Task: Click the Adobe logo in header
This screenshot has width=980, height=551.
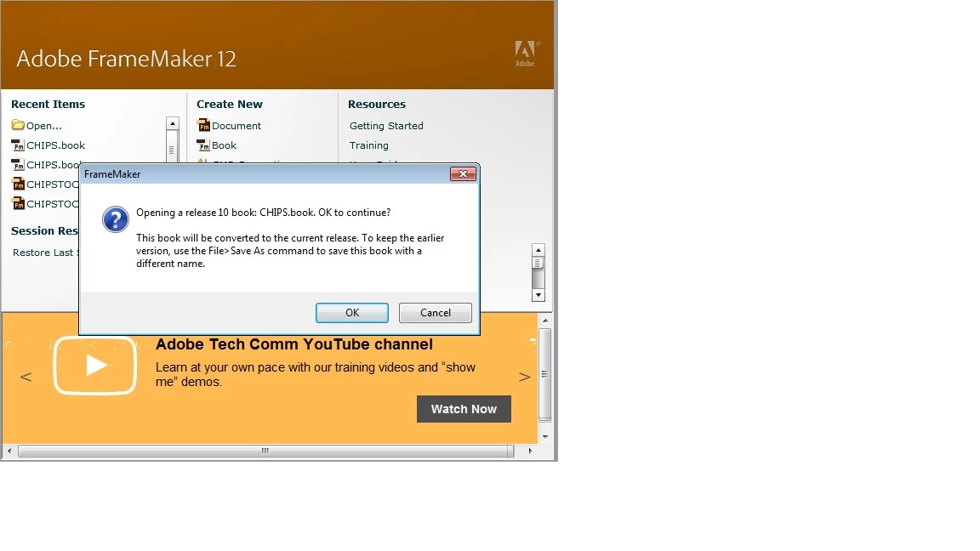Action: coord(527,54)
